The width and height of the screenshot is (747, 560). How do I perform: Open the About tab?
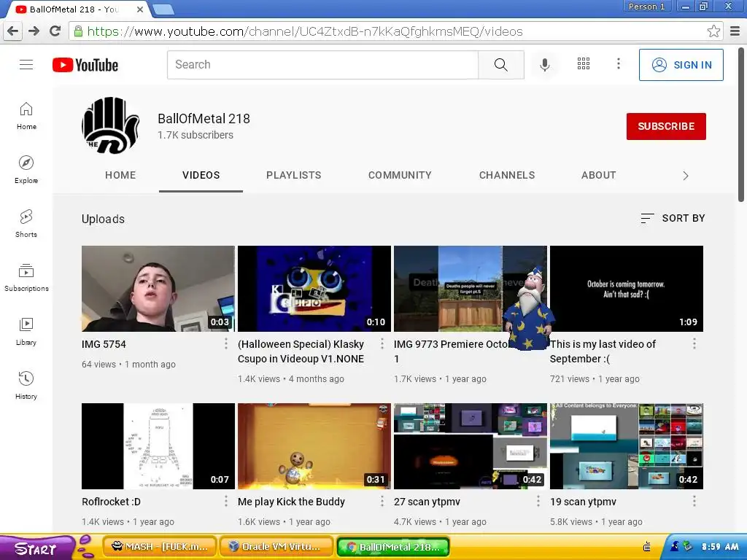[598, 175]
